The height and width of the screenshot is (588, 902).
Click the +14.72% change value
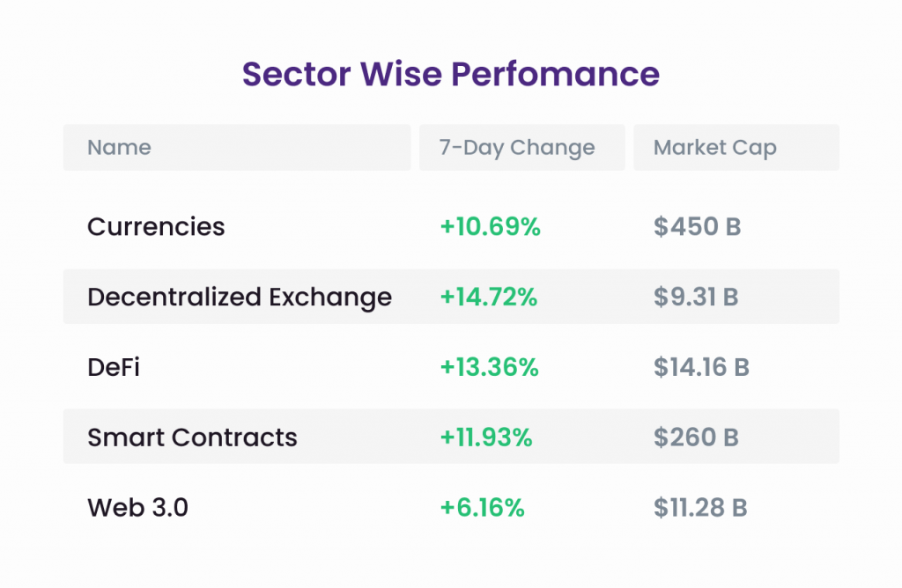tap(488, 298)
